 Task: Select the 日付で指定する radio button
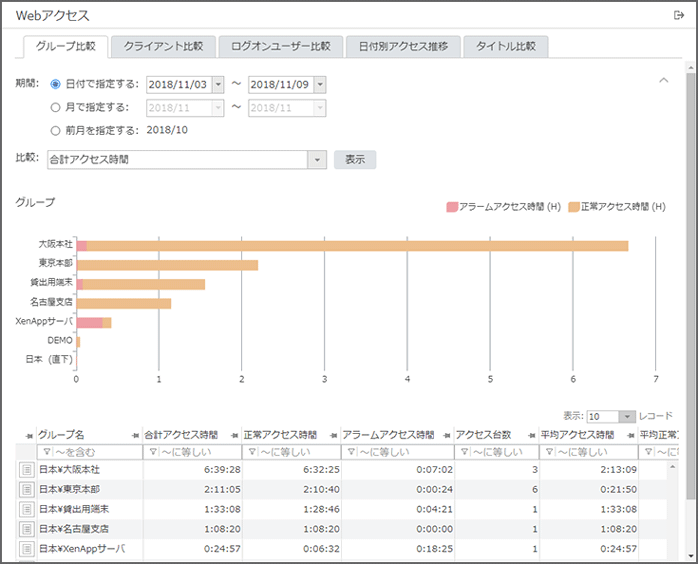point(56,84)
